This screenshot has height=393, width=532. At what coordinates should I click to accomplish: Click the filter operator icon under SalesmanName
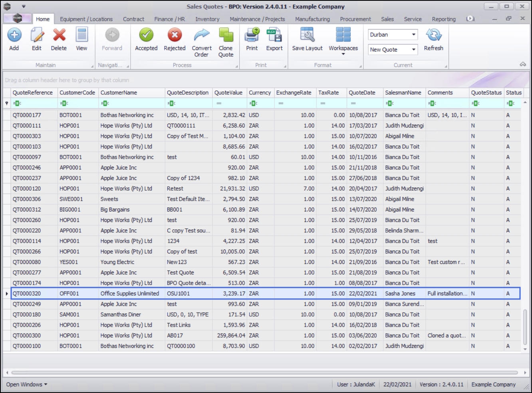coord(389,103)
